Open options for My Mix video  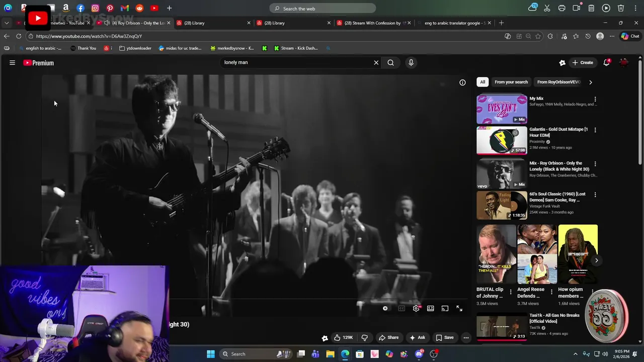595,100
